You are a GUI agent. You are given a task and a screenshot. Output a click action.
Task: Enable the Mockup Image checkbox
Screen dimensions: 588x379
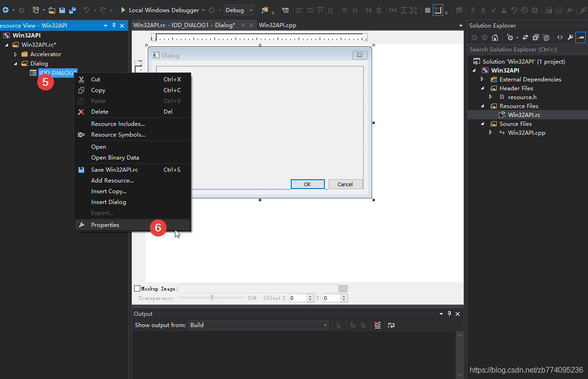point(137,288)
